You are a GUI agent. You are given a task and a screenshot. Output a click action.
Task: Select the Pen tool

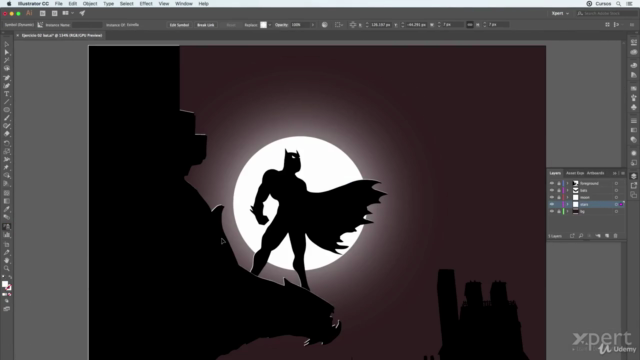pos(7,78)
